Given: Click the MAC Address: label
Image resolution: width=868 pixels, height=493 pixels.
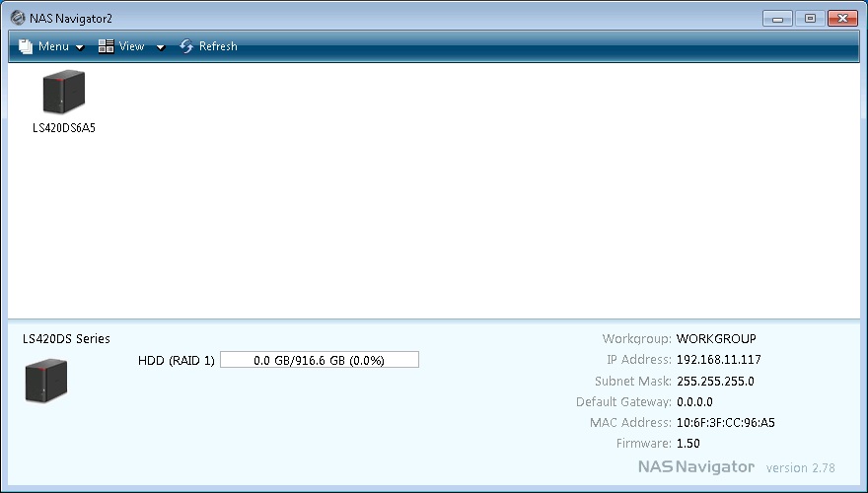Looking at the screenshot, I should [x=630, y=423].
